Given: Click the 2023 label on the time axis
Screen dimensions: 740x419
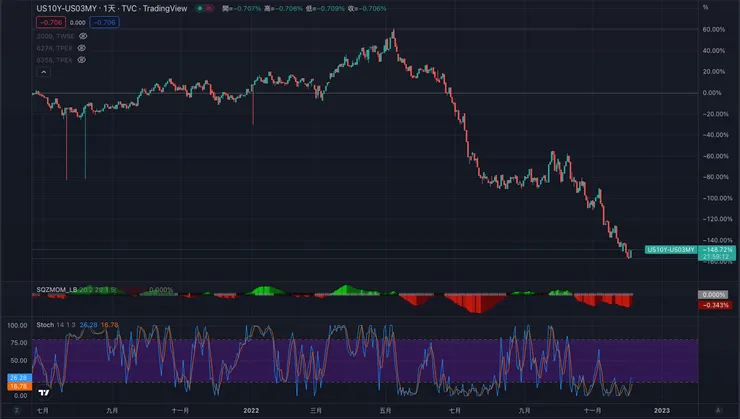Looking at the screenshot, I should (x=662, y=411).
